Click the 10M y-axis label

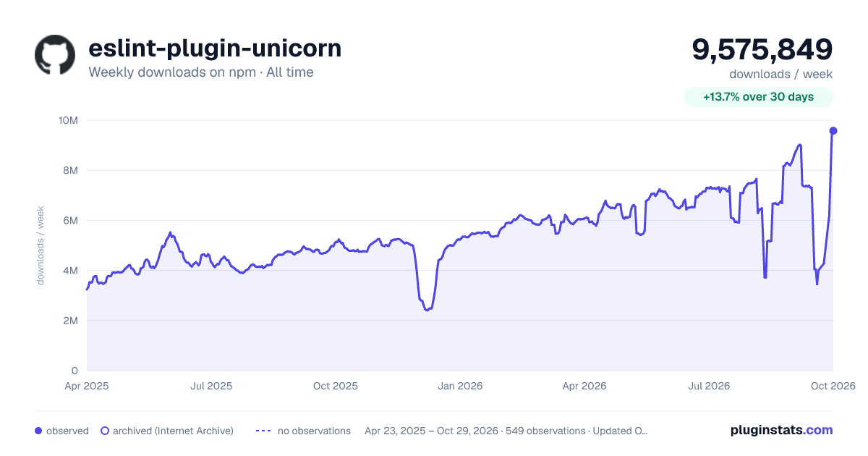[68, 120]
